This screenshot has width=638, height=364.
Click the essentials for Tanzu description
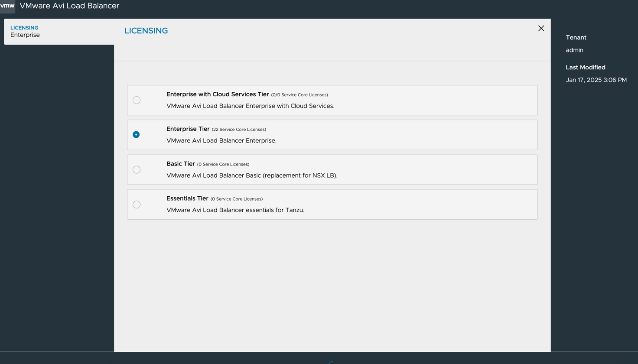tap(235, 210)
